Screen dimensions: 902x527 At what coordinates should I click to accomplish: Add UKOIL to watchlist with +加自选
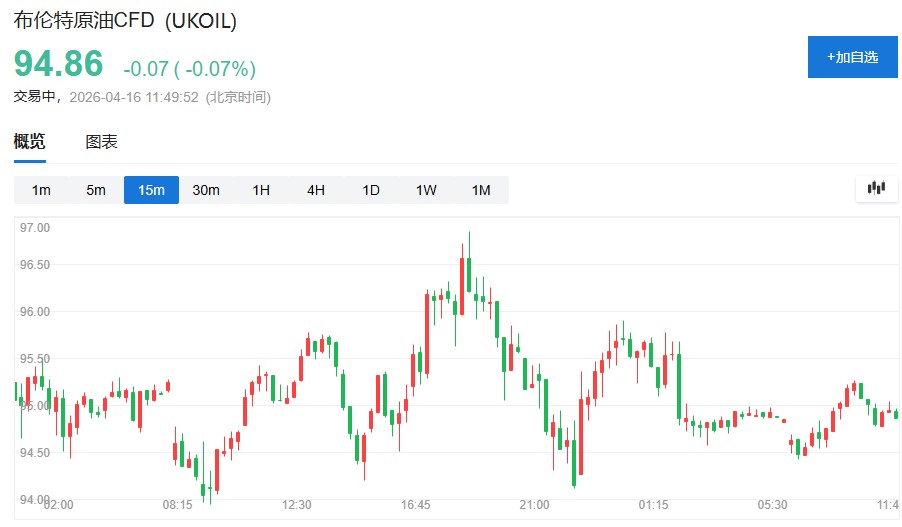(x=852, y=57)
